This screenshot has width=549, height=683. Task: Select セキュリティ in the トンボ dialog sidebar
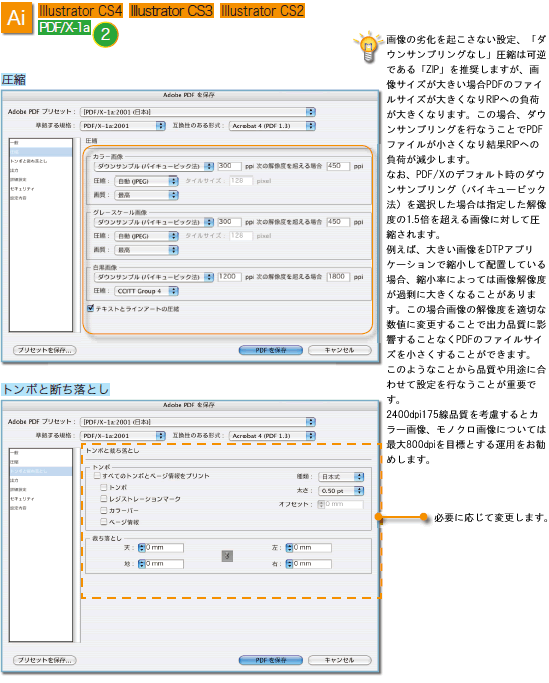tap(41, 499)
